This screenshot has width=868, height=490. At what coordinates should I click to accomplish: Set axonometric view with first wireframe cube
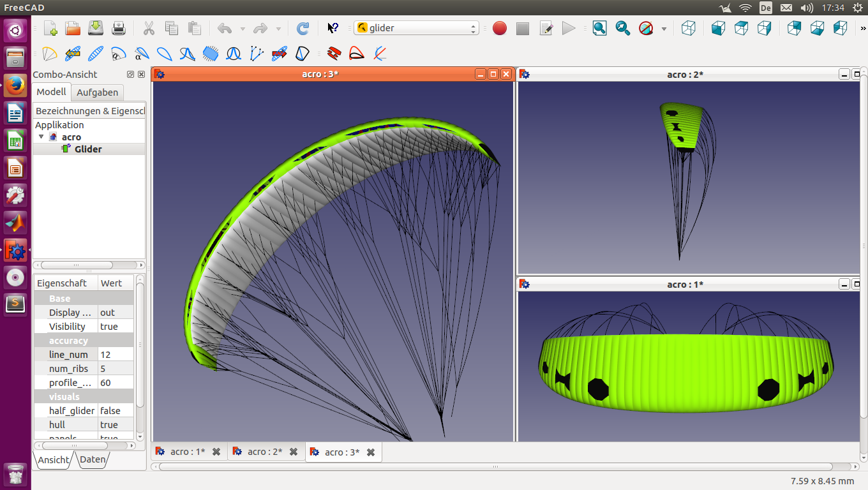pyautogui.click(x=689, y=28)
